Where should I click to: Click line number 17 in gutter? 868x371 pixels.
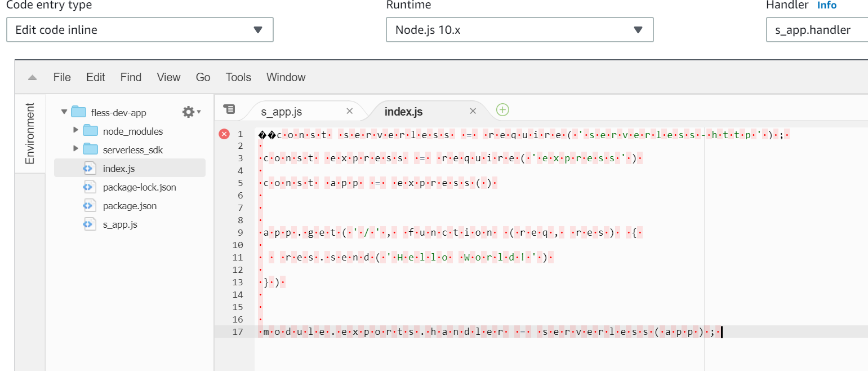[238, 332]
